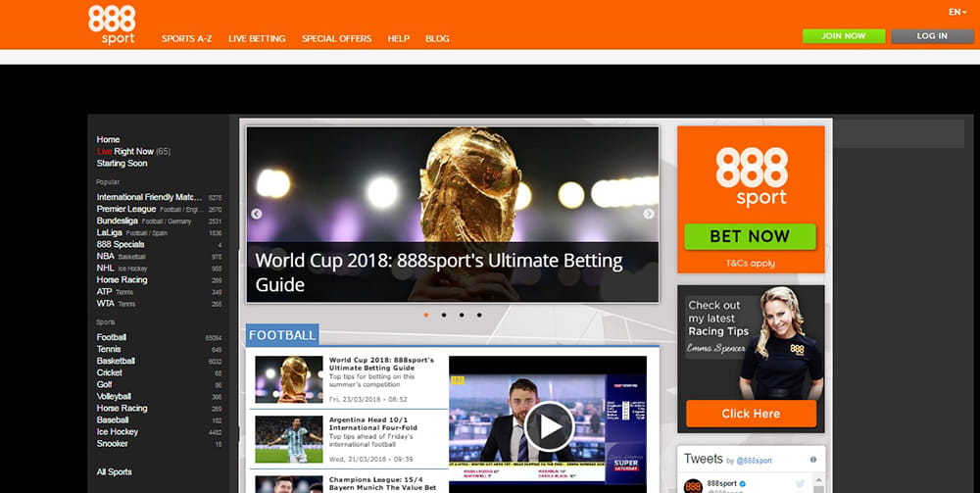Open Tweets widget info icon

pyautogui.click(x=813, y=460)
